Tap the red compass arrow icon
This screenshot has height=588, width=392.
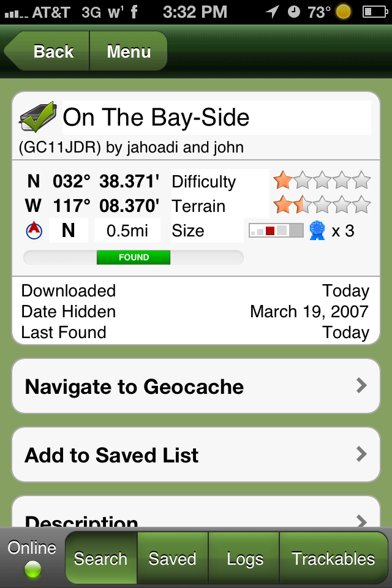click(x=34, y=231)
